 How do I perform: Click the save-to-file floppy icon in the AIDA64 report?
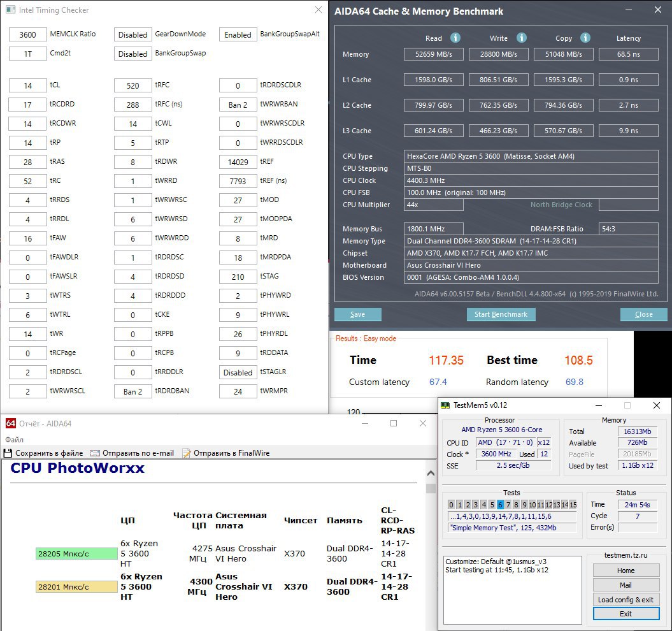click(8, 453)
